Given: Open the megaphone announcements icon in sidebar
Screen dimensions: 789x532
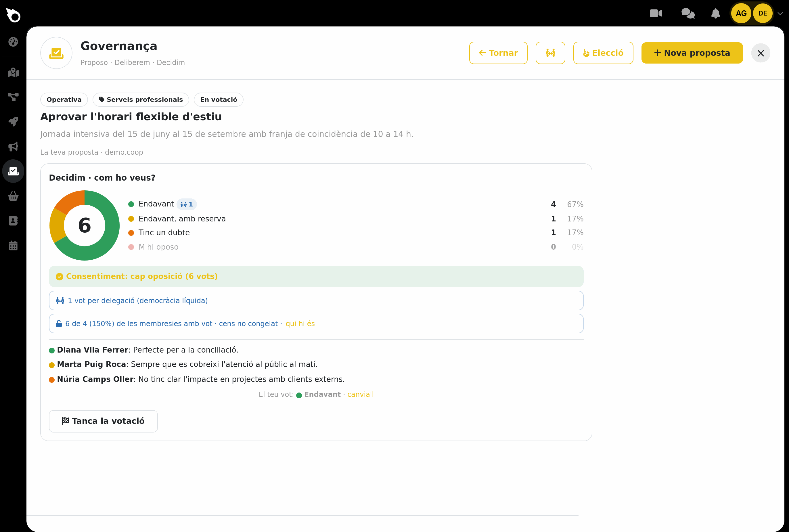Looking at the screenshot, I should (13, 147).
